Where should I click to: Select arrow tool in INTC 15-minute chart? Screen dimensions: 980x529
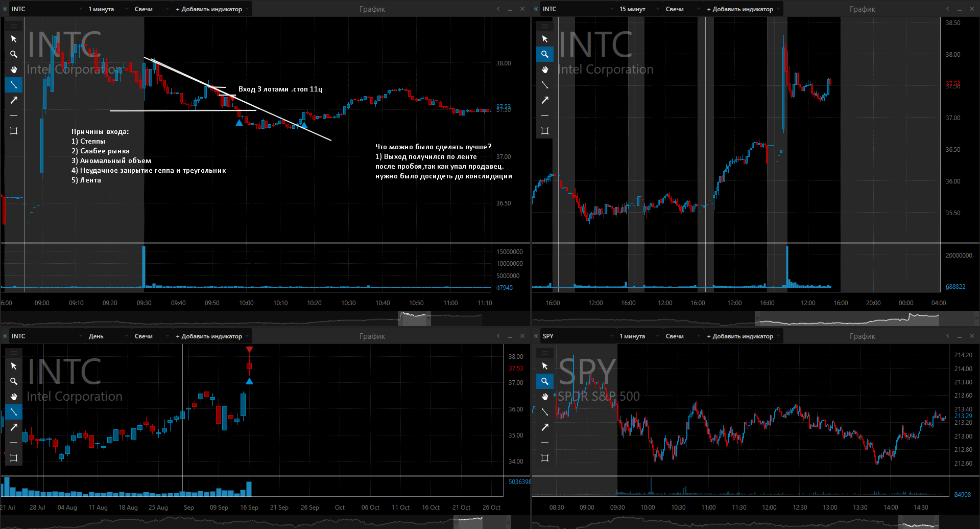pyautogui.click(x=545, y=100)
